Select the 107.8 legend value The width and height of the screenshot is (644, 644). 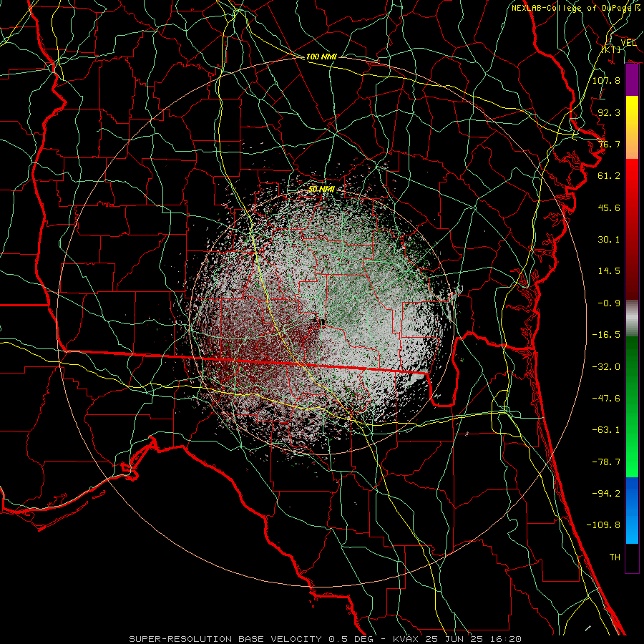[x=606, y=80]
